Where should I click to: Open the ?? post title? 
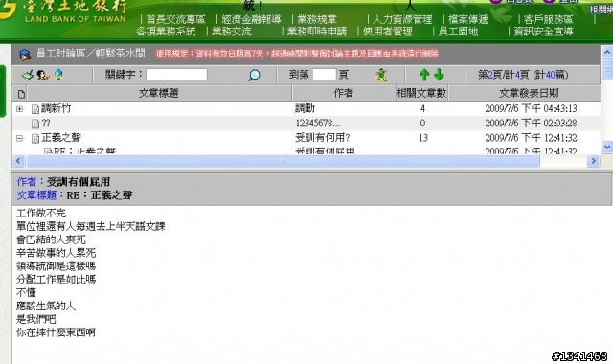coord(46,124)
